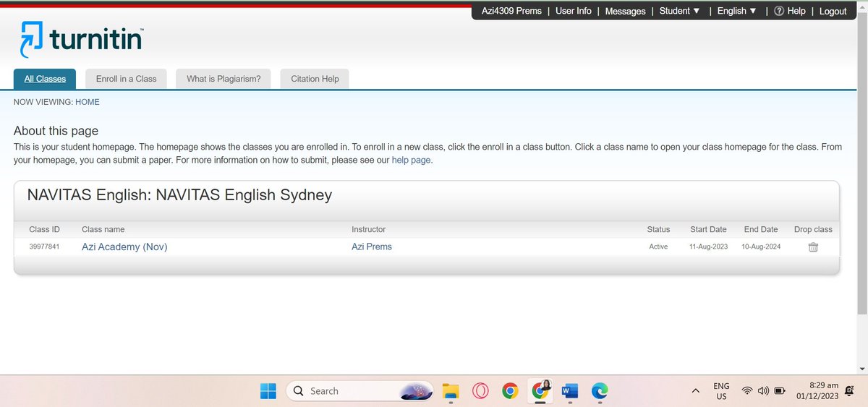Open the Student role dropdown

pos(679,11)
